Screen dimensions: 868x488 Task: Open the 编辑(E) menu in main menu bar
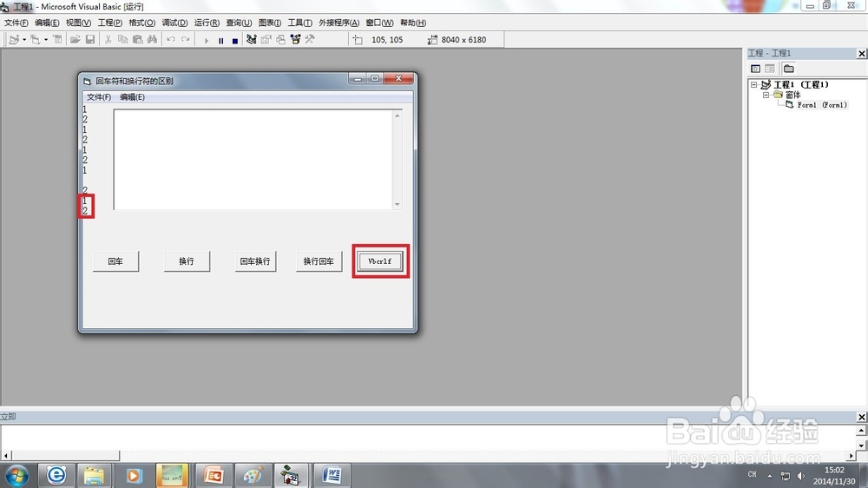point(47,23)
